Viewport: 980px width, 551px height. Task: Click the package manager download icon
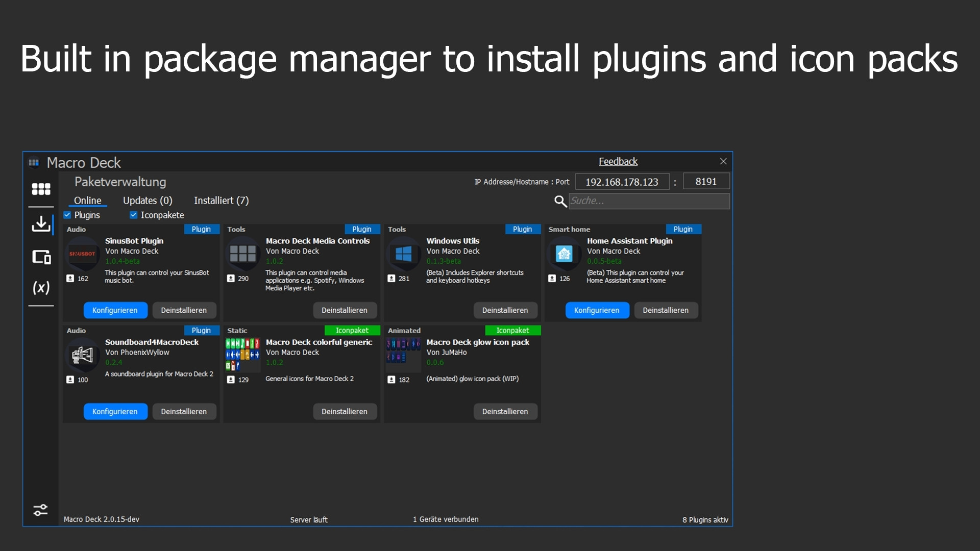41,223
